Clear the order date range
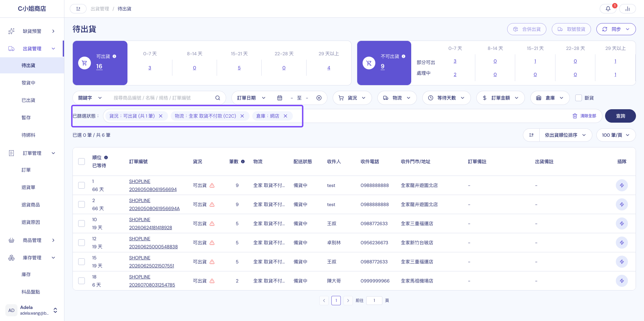This screenshot has height=321, width=644. click(319, 98)
